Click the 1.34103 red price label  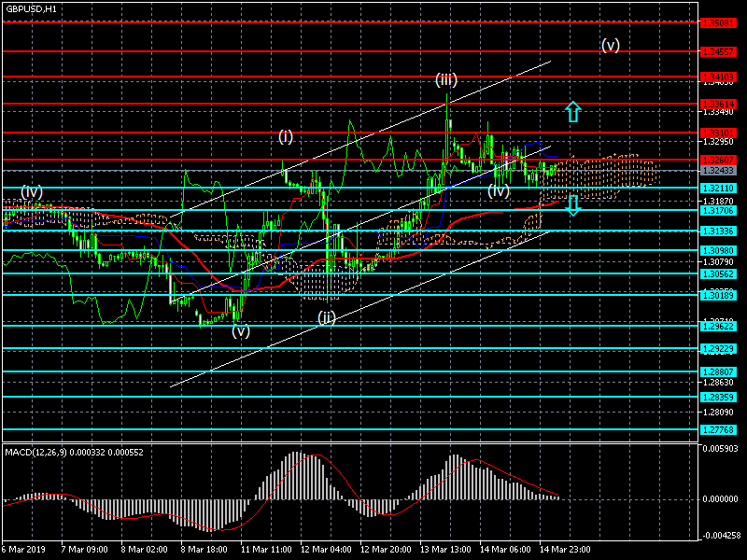click(718, 77)
